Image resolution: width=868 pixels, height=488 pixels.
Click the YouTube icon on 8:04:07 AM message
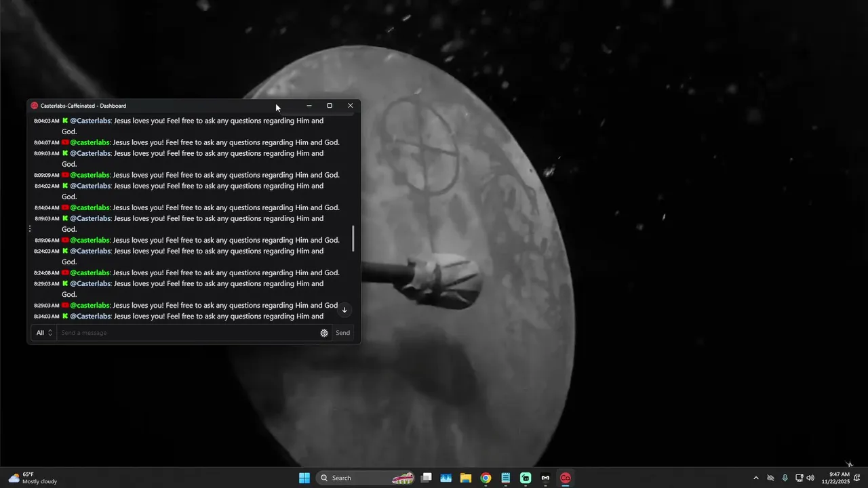pos(65,142)
